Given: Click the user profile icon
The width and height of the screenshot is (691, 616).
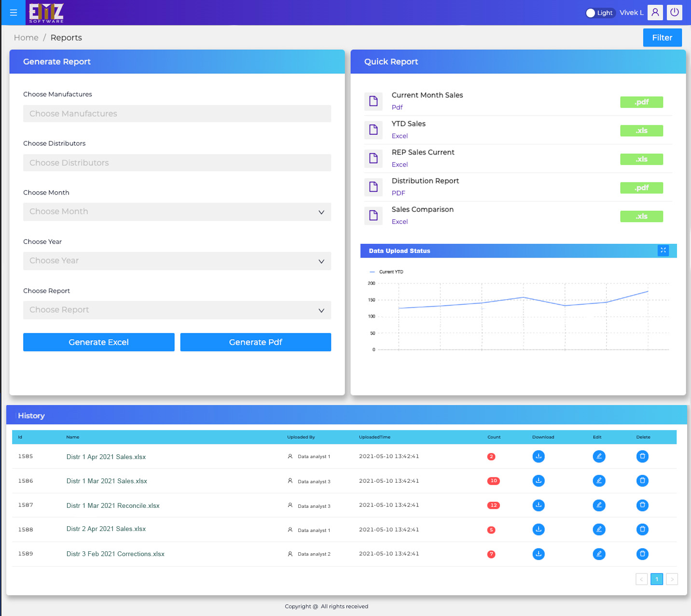Looking at the screenshot, I should [655, 13].
